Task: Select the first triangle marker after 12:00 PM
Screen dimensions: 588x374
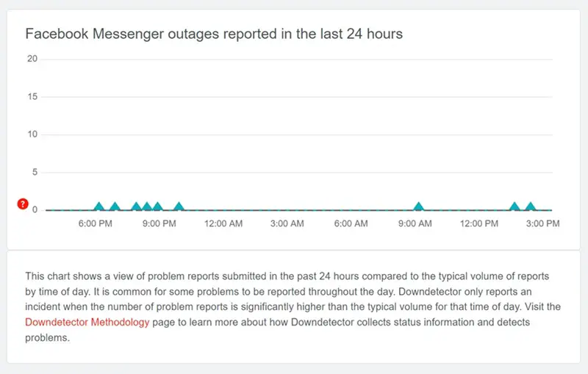Action: [x=515, y=206]
